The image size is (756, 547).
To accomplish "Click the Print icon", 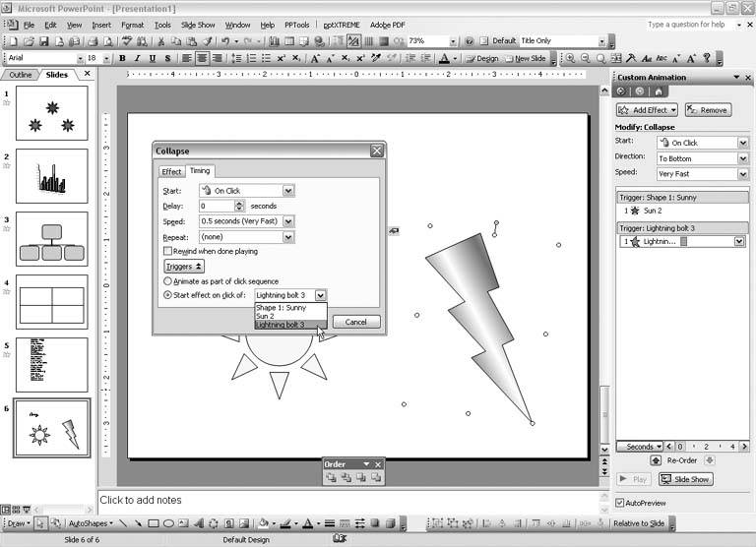I will (x=94, y=41).
